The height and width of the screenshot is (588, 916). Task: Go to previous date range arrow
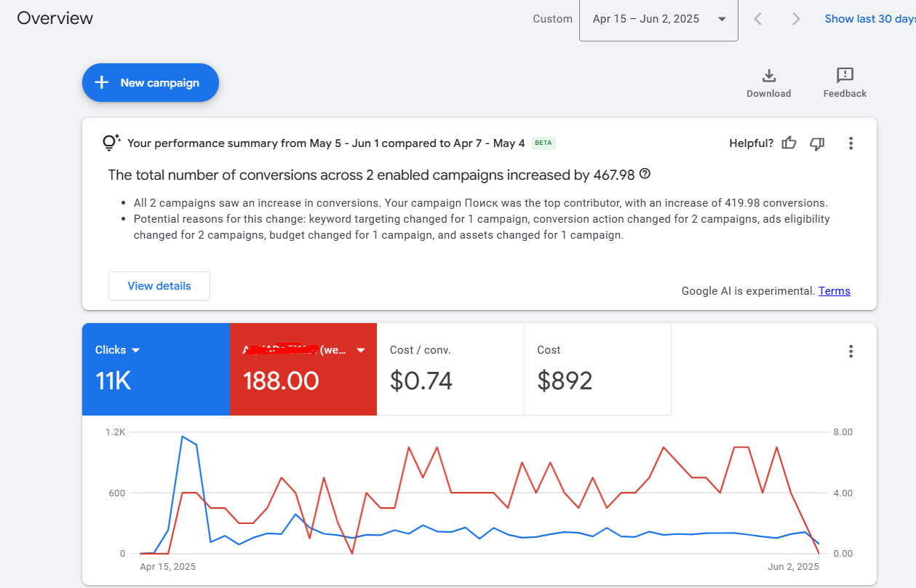(x=757, y=19)
